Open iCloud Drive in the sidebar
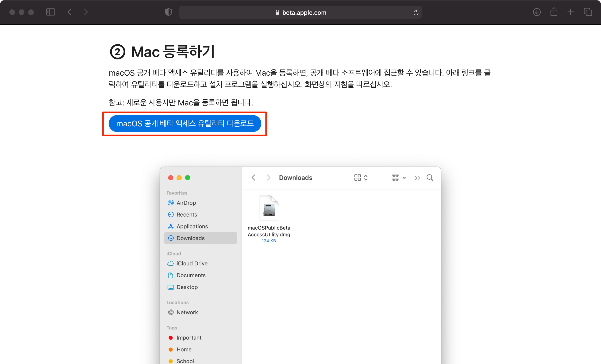Screen dimensions: 601x364 pyautogui.click(x=192, y=263)
